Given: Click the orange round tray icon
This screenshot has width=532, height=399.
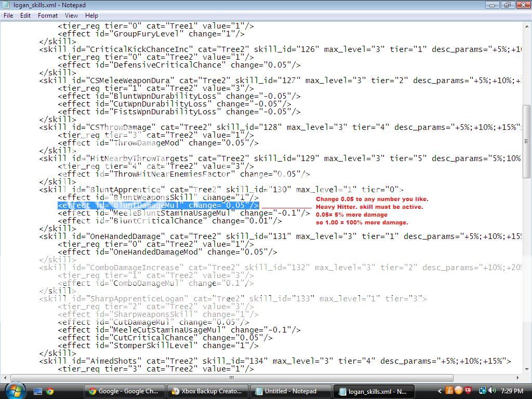Looking at the screenshot, I should (x=459, y=391).
